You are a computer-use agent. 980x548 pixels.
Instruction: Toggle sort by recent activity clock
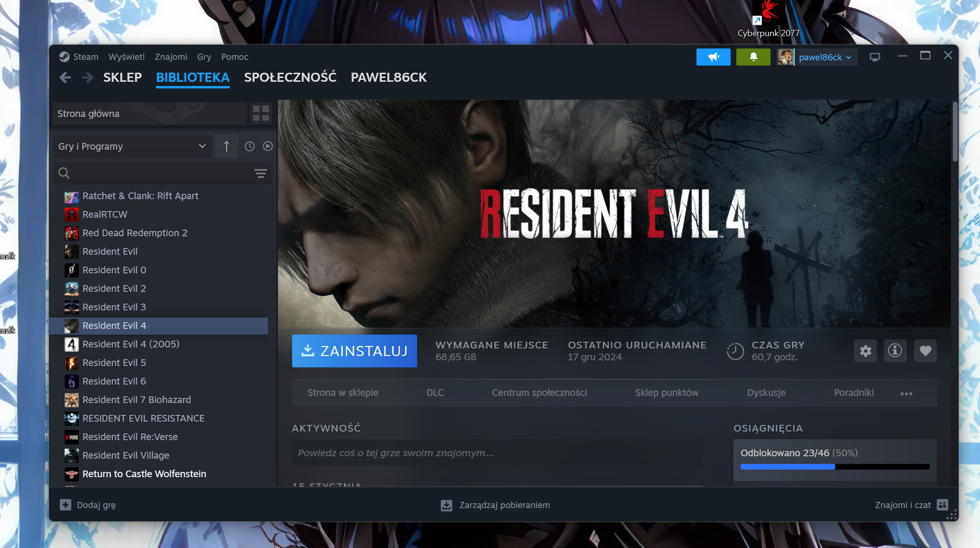click(x=249, y=146)
